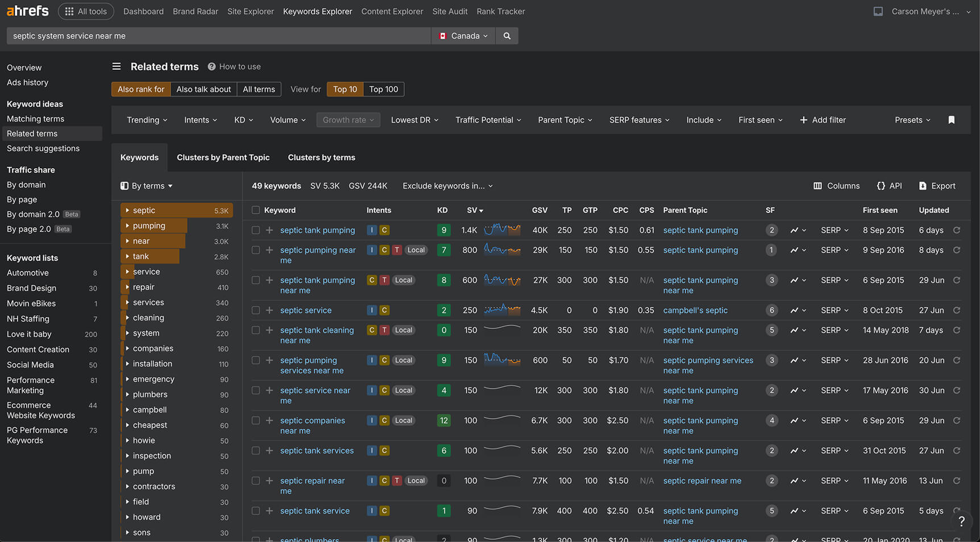Open the SERP features filter dropdown
Screen dimensions: 980x542
coord(639,120)
